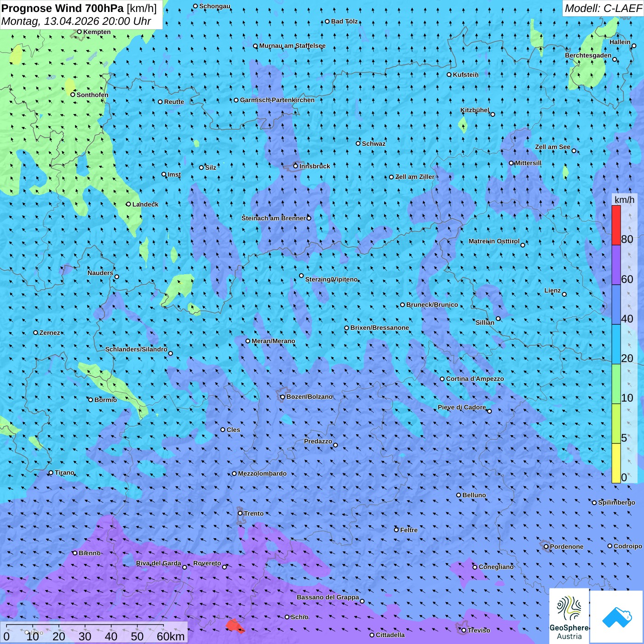
Task: Click the 'Sillian' label
Action: [485, 322]
